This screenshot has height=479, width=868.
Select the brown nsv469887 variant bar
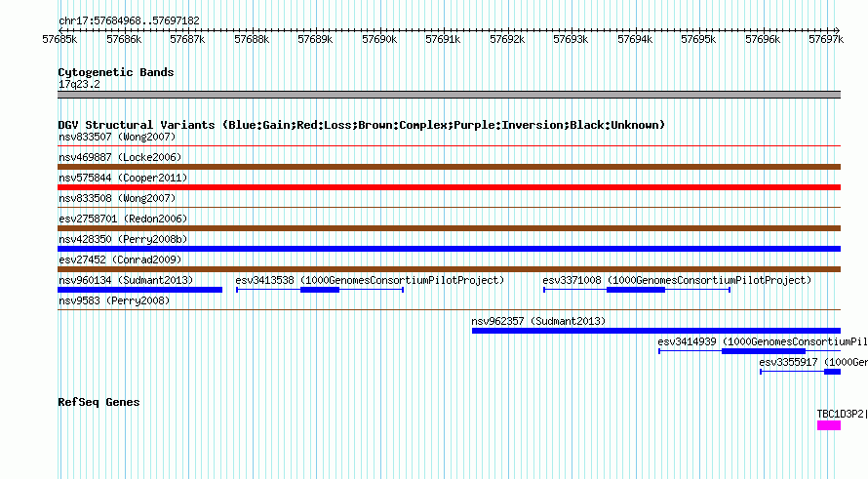(449, 167)
